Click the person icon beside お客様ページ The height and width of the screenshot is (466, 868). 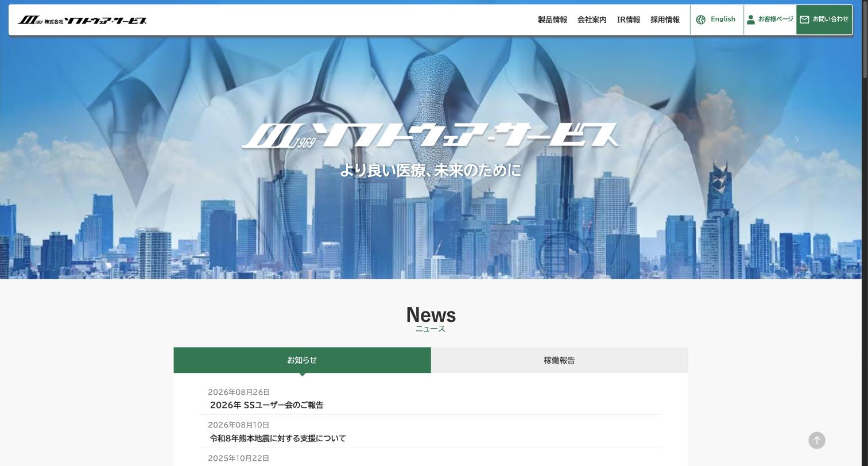751,20
